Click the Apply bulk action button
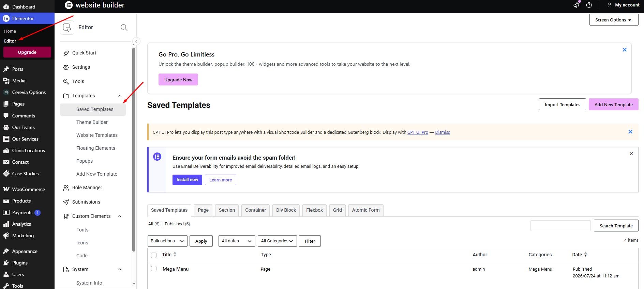 click(x=201, y=241)
